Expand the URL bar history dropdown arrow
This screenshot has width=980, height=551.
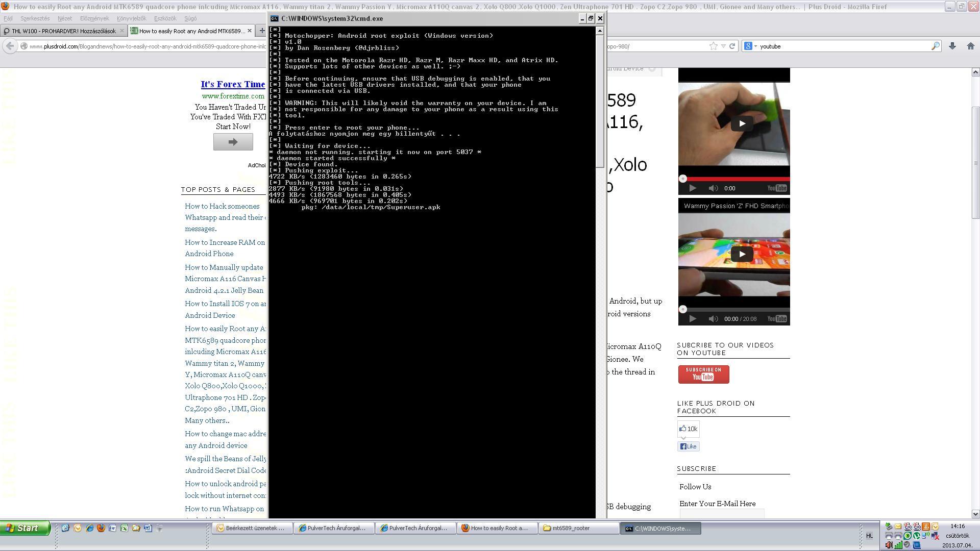coord(723,46)
